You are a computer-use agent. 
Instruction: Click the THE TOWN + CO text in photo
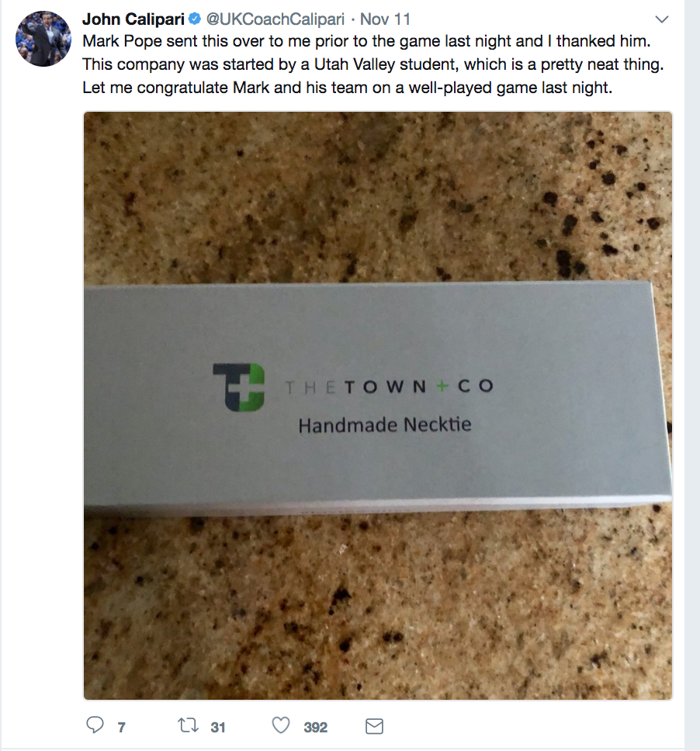click(389, 386)
